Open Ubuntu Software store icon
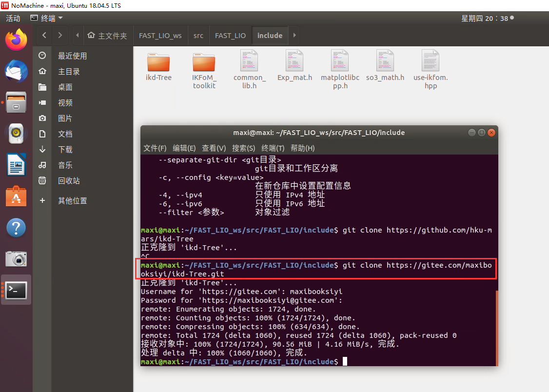The height and width of the screenshot is (392, 549). pos(16,196)
